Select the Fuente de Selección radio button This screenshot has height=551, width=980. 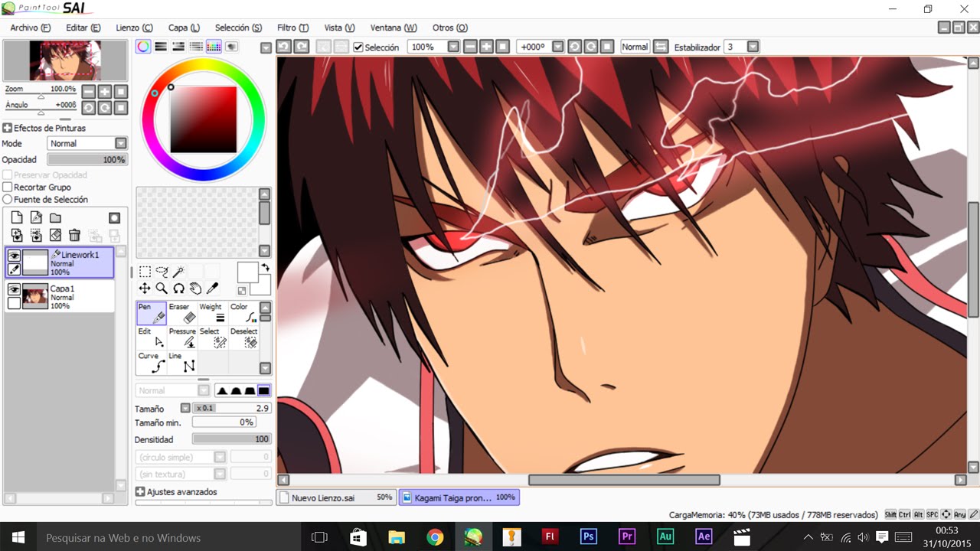click(x=8, y=199)
